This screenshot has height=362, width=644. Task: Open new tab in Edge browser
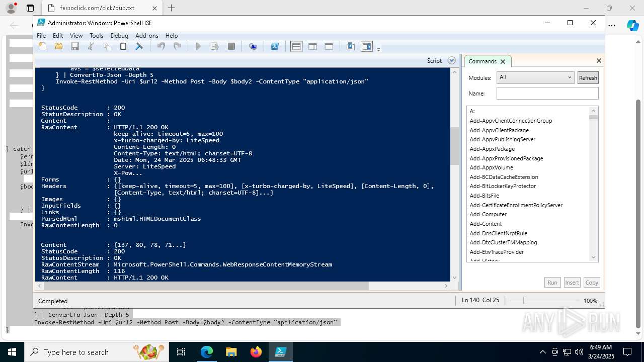tap(172, 8)
